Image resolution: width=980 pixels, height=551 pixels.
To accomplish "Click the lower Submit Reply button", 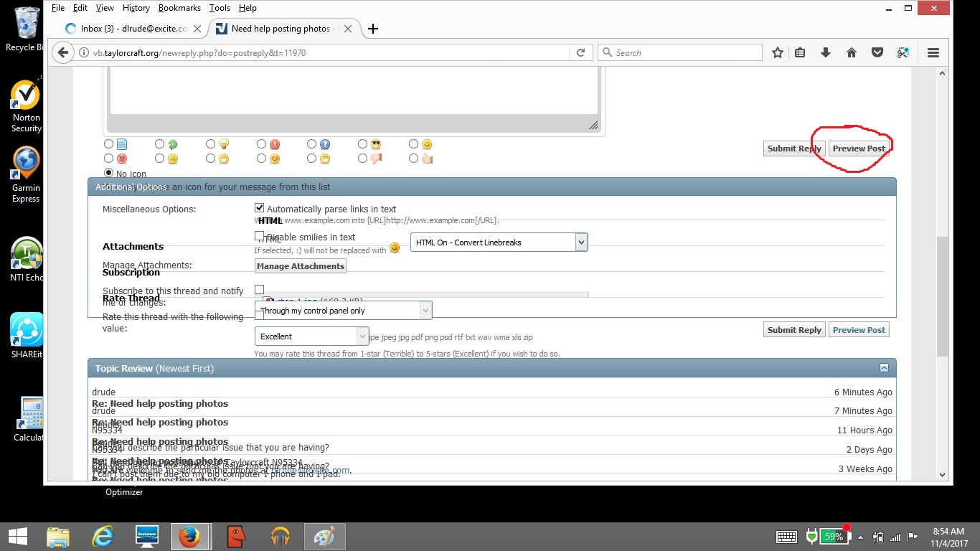I will tap(794, 330).
